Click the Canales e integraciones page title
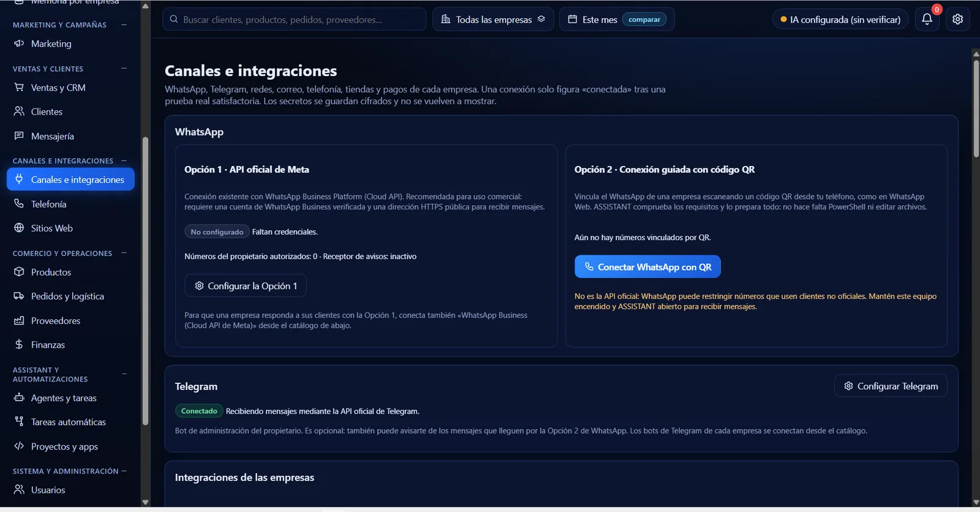The image size is (980, 512). coord(251,71)
